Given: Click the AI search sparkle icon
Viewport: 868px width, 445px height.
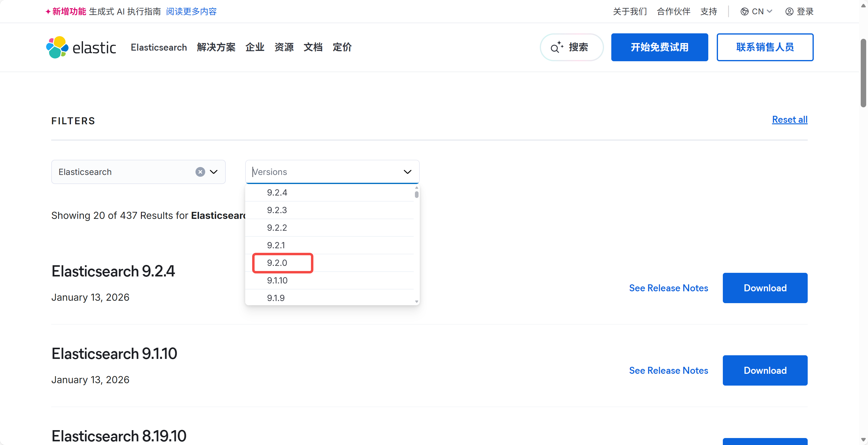Looking at the screenshot, I should (557, 47).
